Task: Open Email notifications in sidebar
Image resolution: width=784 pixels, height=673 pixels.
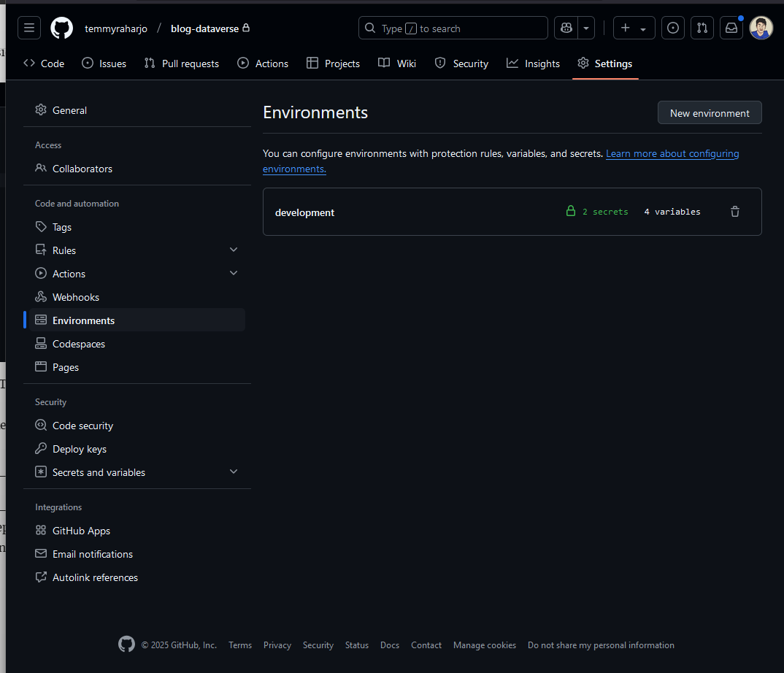Action: point(137,554)
